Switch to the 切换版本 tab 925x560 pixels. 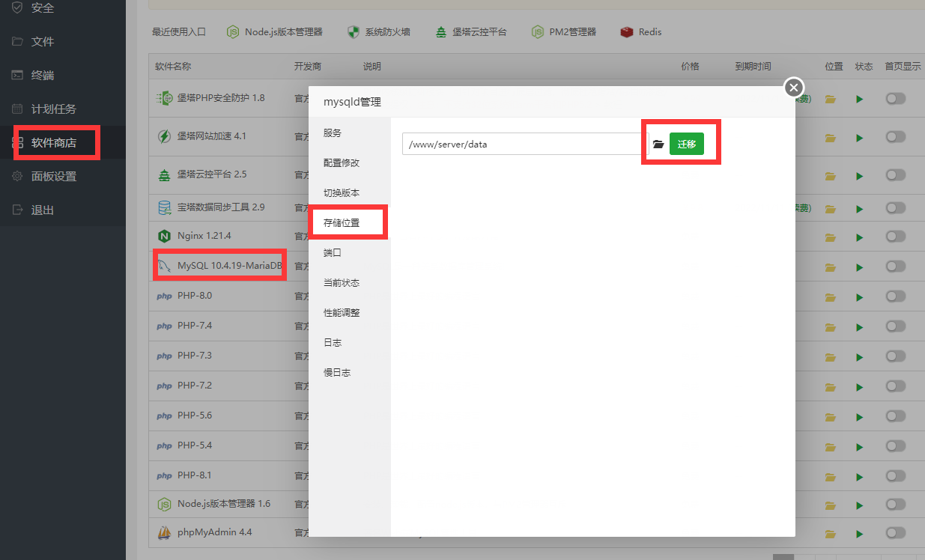[x=350, y=193]
